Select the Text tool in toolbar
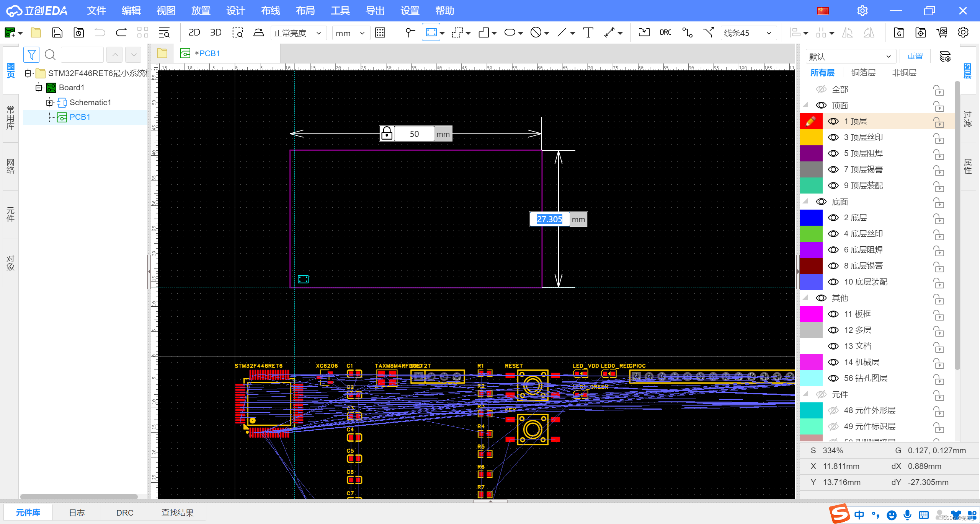The width and height of the screenshot is (980, 524). (588, 33)
